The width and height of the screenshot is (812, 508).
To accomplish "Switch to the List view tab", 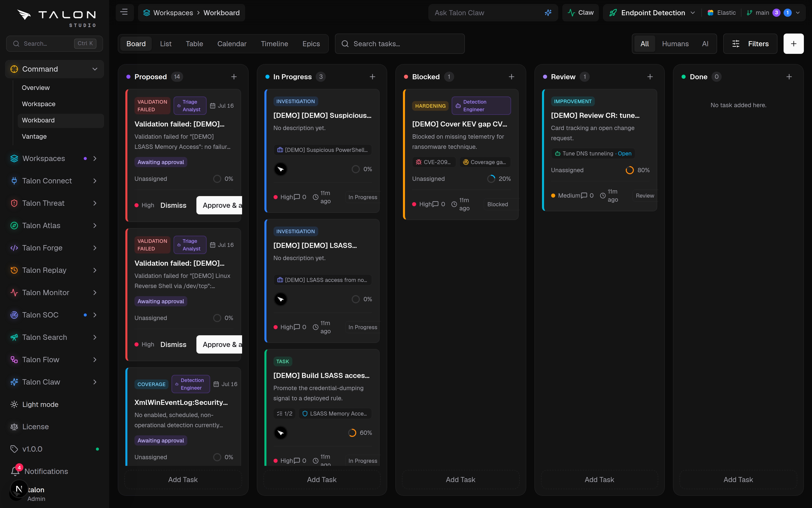I will [x=166, y=44].
